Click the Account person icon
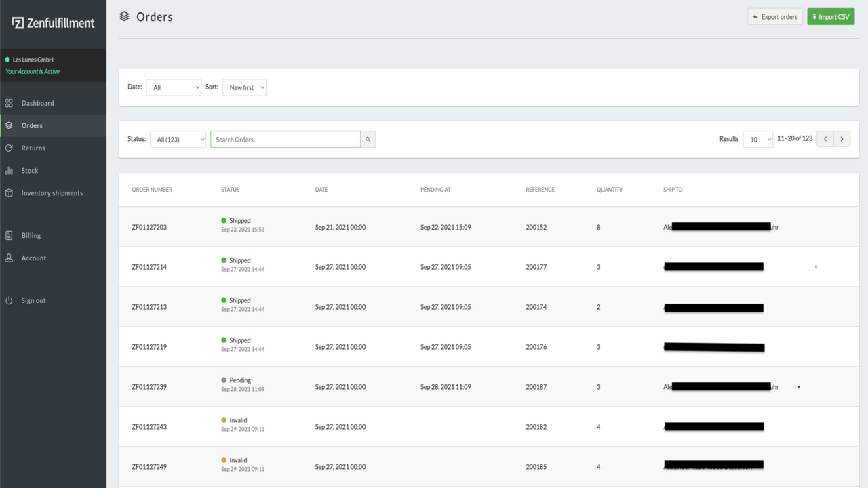Viewport: 868px width, 488px height. pos(9,258)
